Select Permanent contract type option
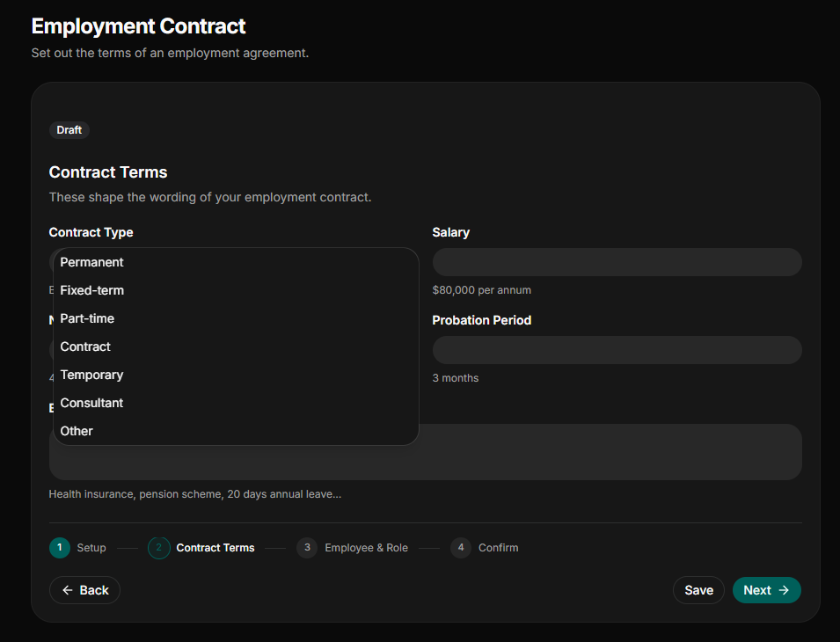Image resolution: width=840 pixels, height=642 pixels. 236,262
